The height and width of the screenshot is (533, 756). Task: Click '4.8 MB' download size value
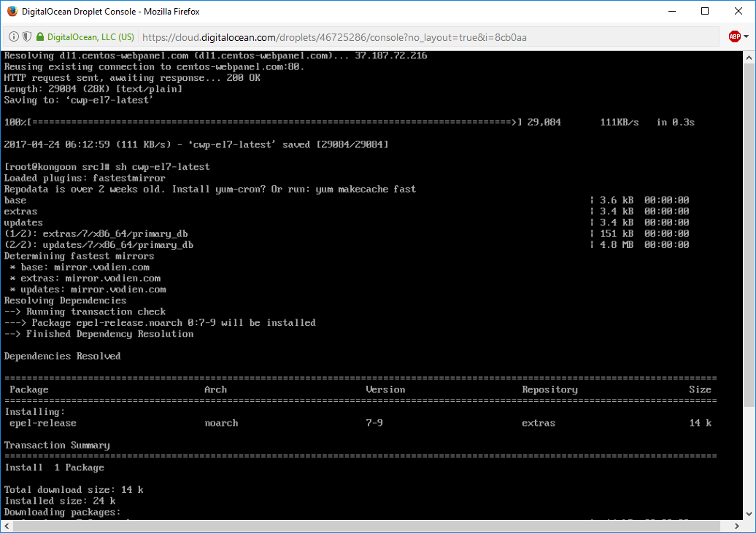pyautogui.click(x=617, y=245)
